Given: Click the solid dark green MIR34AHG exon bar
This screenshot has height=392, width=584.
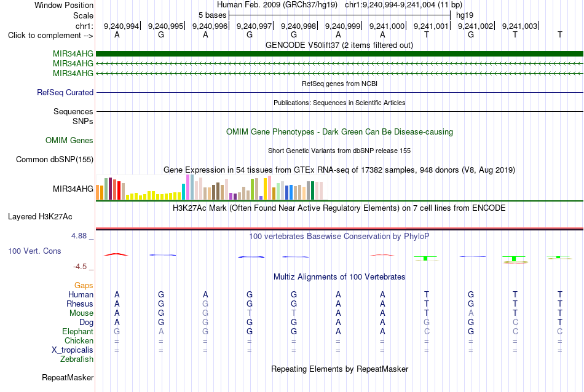Looking at the screenshot, I should point(339,54).
